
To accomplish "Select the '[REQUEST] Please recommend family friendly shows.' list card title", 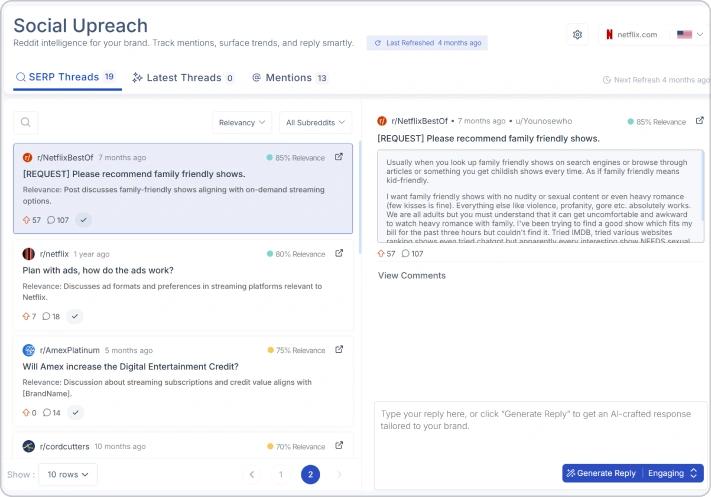I will [134, 174].
